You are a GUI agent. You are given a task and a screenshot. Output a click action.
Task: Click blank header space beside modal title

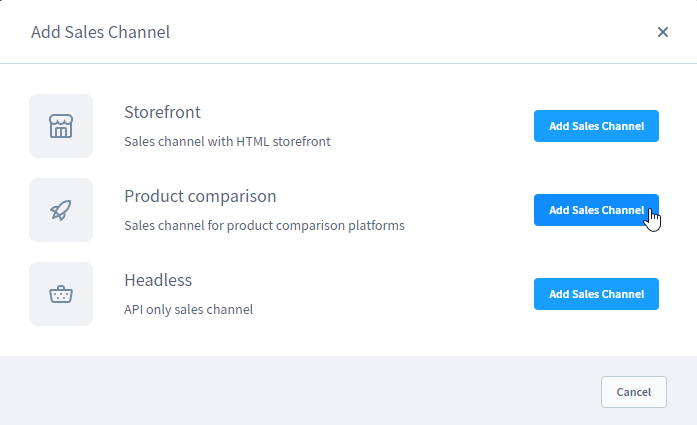pos(400,32)
